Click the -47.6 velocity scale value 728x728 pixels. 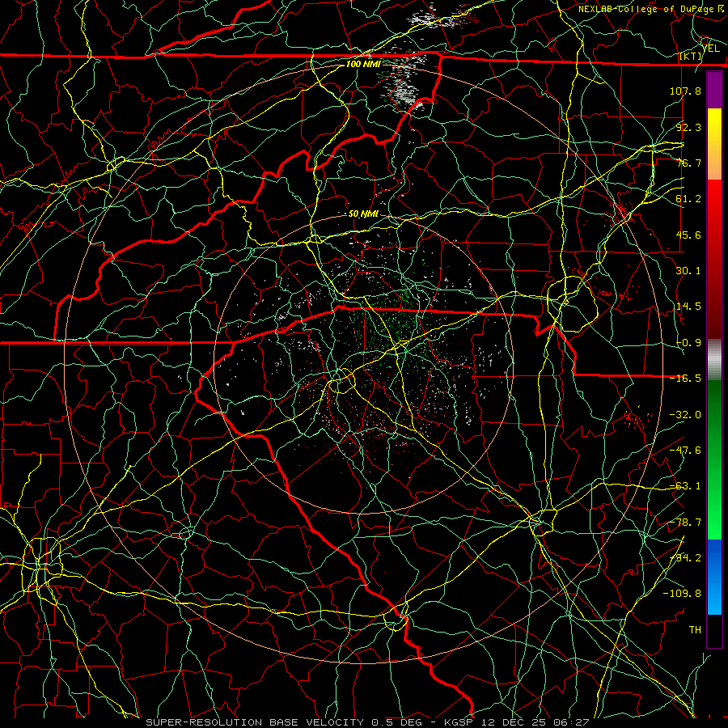(685, 451)
